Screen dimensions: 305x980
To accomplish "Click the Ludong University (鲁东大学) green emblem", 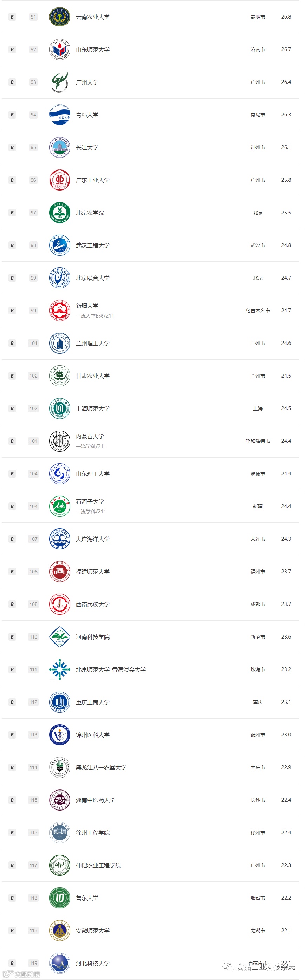I will [60, 898].
